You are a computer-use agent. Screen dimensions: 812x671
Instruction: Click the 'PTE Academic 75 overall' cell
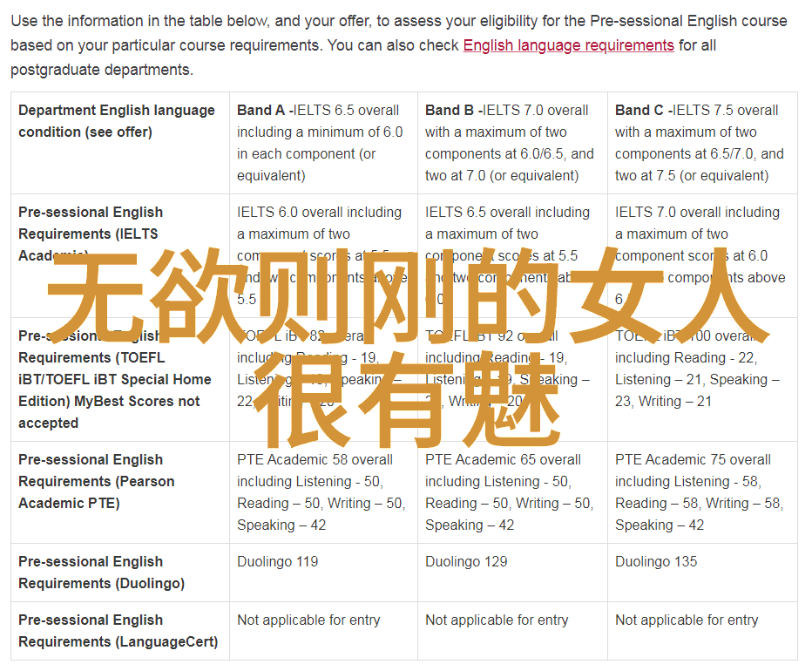tap(703, 492)
